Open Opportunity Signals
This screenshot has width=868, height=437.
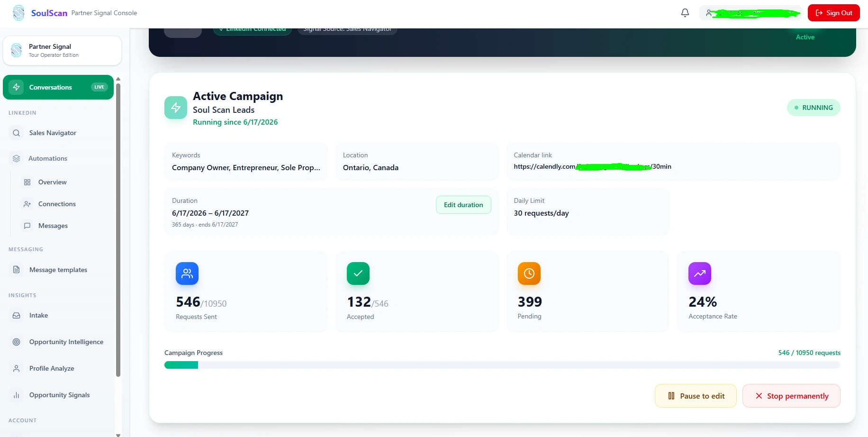pyautogui.click(x=58, y=395)
